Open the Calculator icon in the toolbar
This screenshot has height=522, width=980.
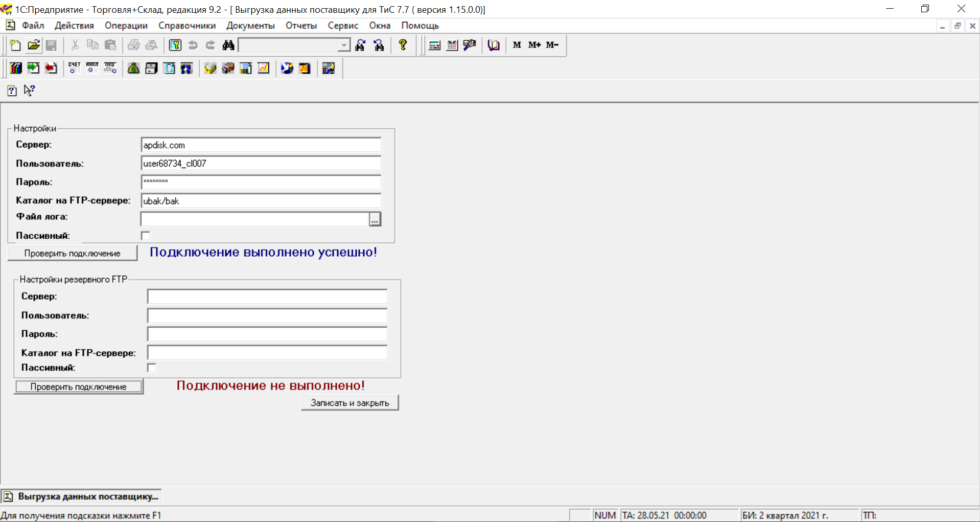pos(435,45)
